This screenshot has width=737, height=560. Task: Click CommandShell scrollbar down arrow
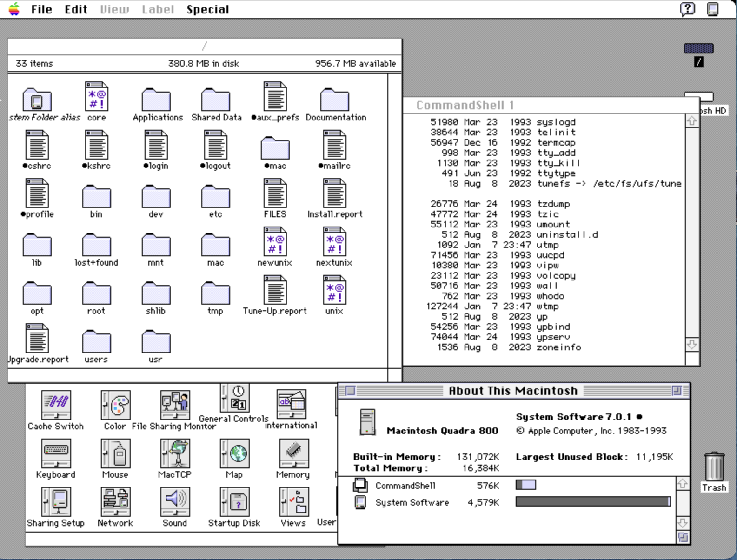(x=692, y=345)
